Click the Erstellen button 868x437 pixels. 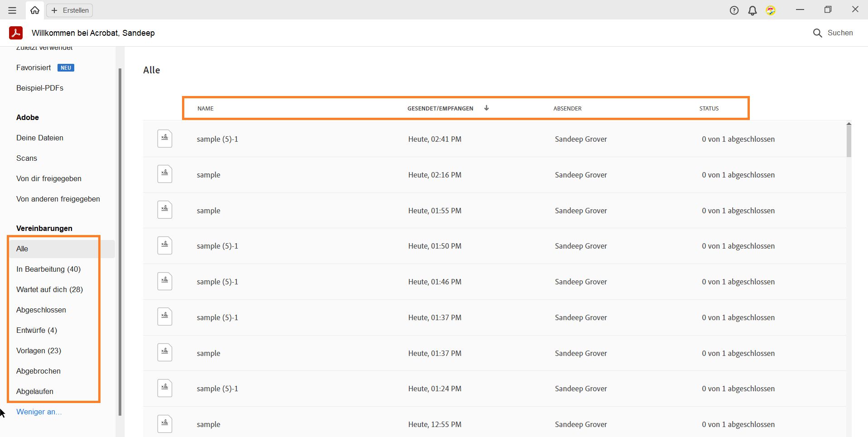click(70, 10)
